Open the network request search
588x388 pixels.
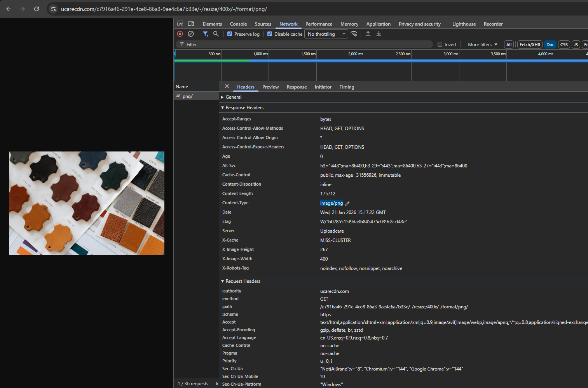click(216, 34)
